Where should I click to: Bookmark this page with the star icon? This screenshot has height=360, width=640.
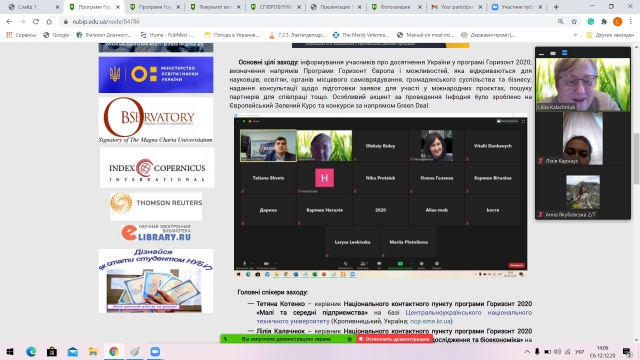tap(574, 22)
